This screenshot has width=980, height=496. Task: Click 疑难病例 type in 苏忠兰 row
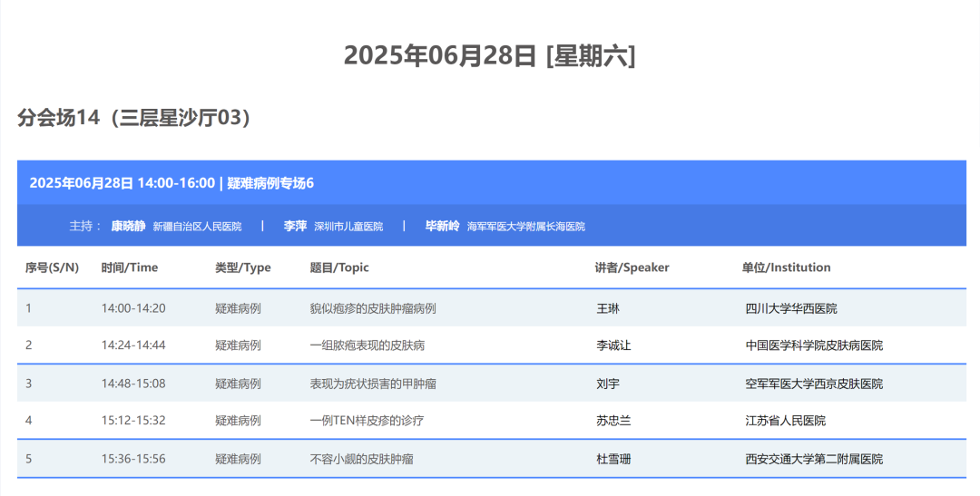pos(238,420)
